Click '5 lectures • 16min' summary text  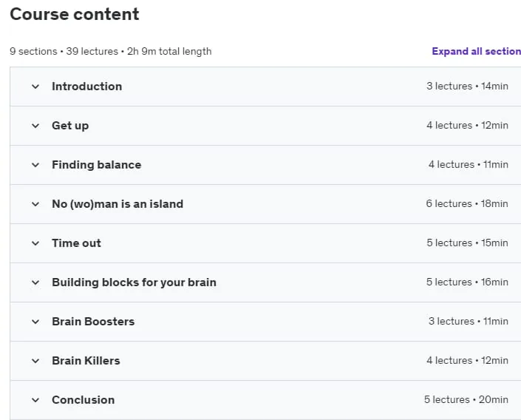click(x=467, y=282)
